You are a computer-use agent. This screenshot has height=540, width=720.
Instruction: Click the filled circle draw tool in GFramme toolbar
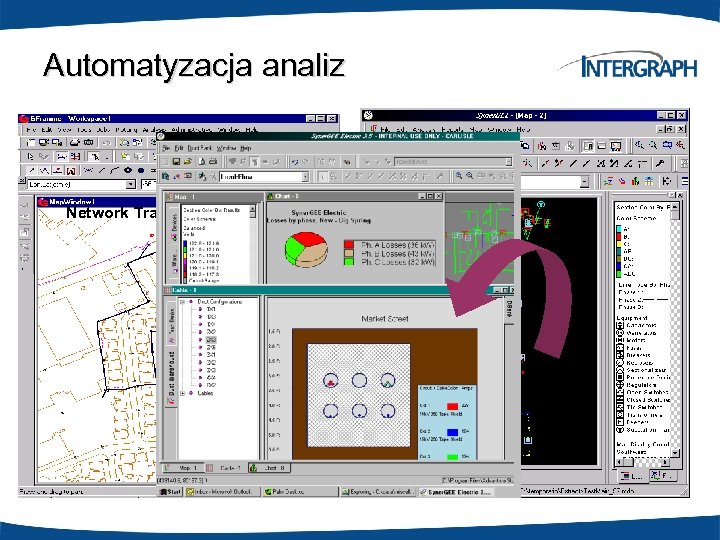click(141, 170)
